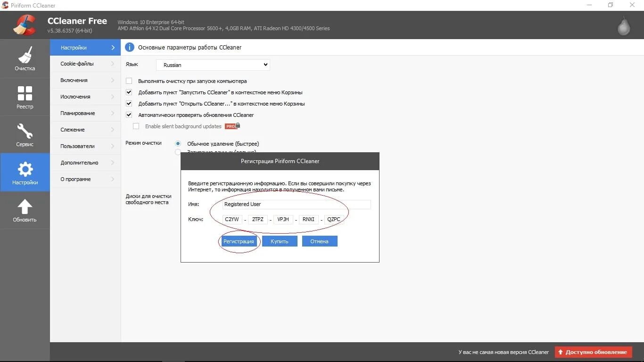This screenshot has height=362, width=644.
Task: Click the text У вас не самая новая версия CCleaner
Action: coord(504,352)
